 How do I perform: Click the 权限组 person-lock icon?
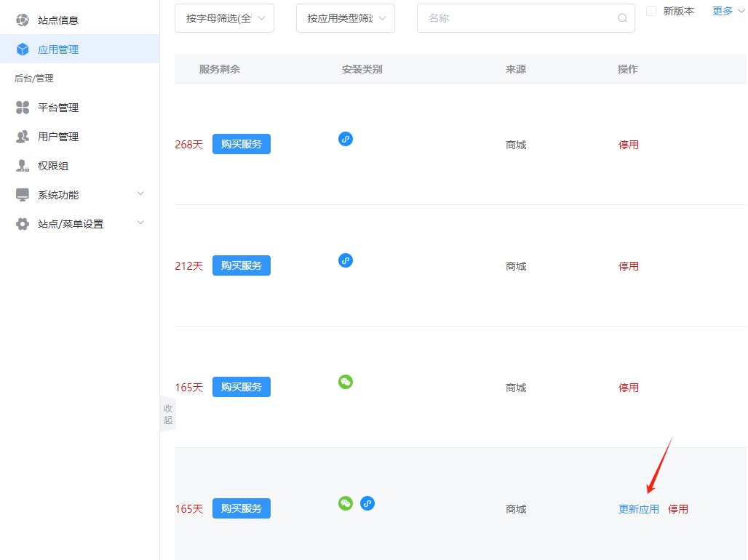pos(23,166)
